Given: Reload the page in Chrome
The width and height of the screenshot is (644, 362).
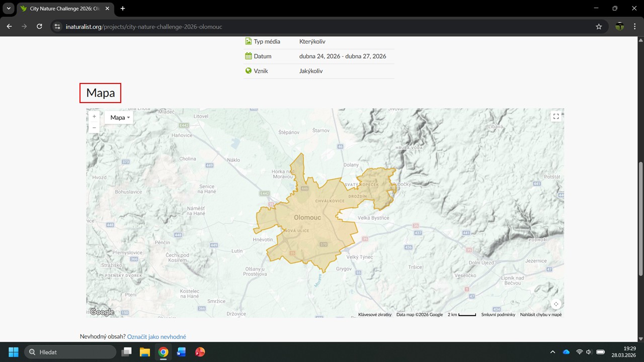Looking at the screenshot, I should (39, 27).
